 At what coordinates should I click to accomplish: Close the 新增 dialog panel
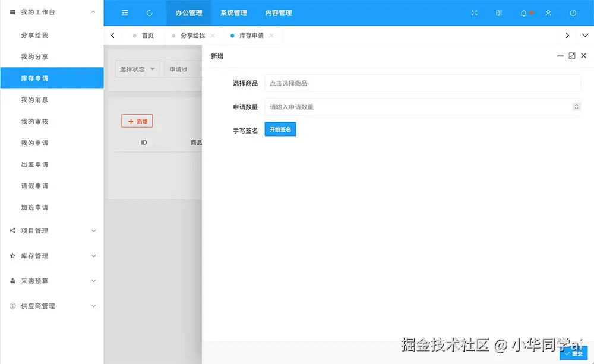(x=584, y=56)
